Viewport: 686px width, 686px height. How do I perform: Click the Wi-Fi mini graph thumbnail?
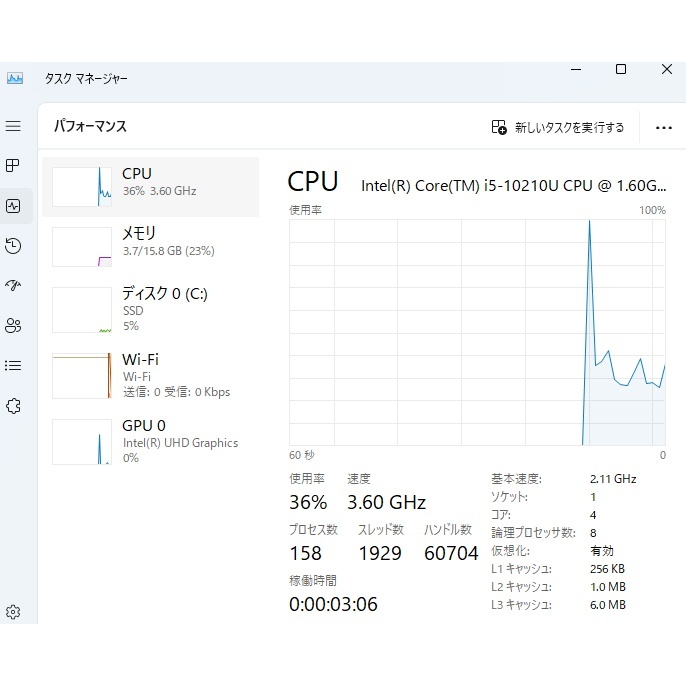(x=82, y=376)
